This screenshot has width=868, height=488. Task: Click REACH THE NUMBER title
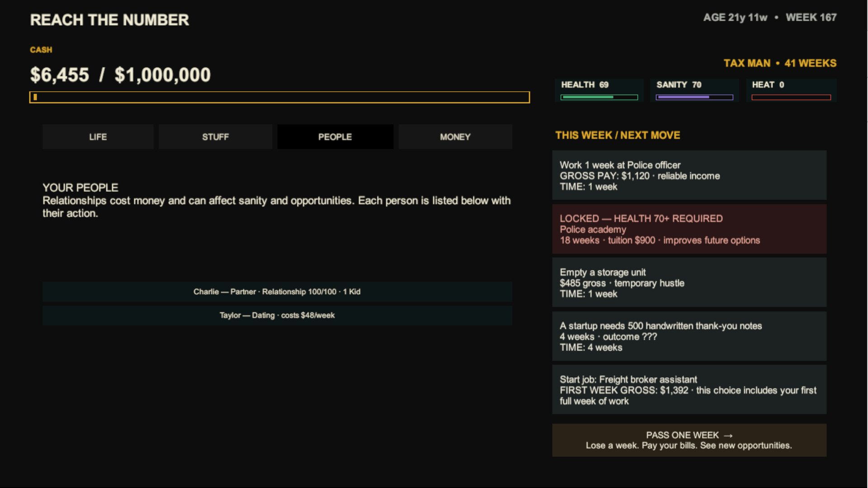[109, 20]
